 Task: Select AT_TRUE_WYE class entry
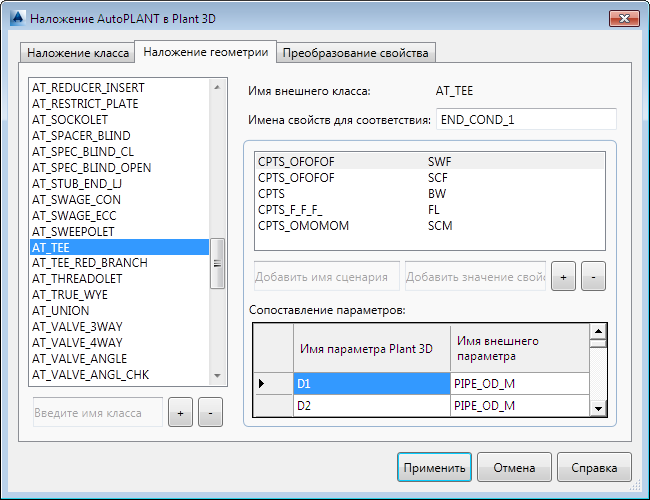(x=119, y=295)
